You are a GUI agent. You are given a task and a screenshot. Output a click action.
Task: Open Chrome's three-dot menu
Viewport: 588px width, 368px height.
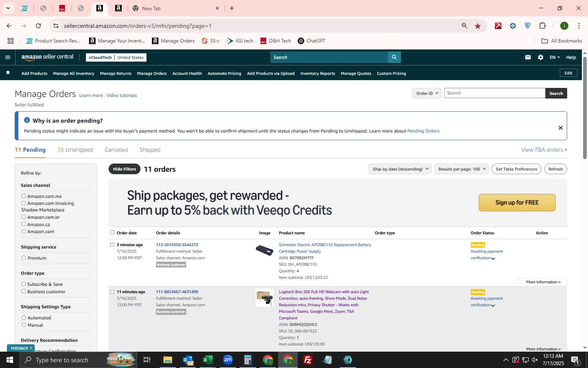(x=579, y=26)
